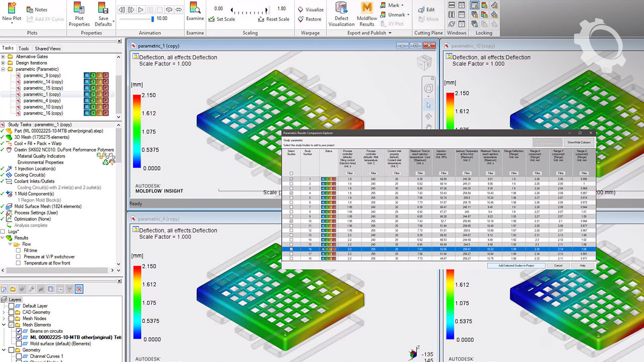Click Cancel in comparison dialog
The image size is (644, 362).
point(558,265)
